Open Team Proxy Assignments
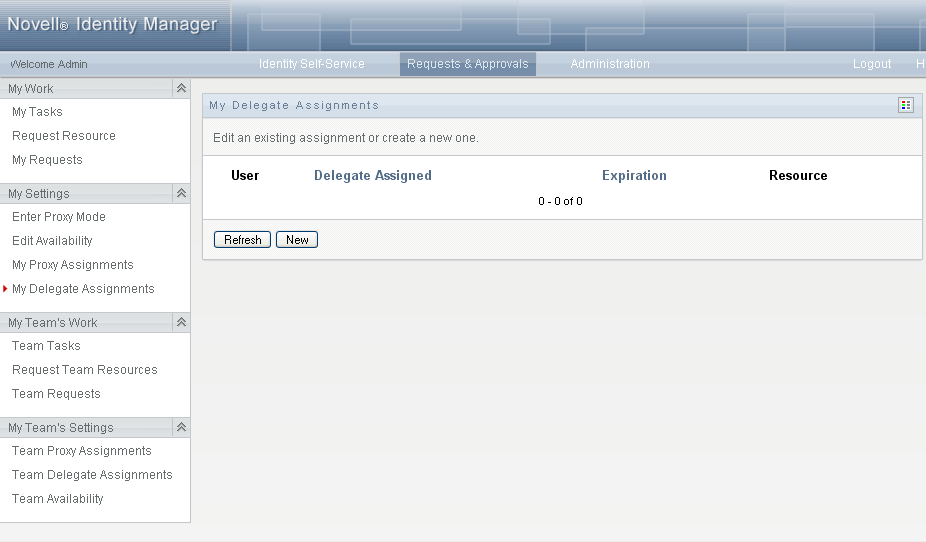 81,451
